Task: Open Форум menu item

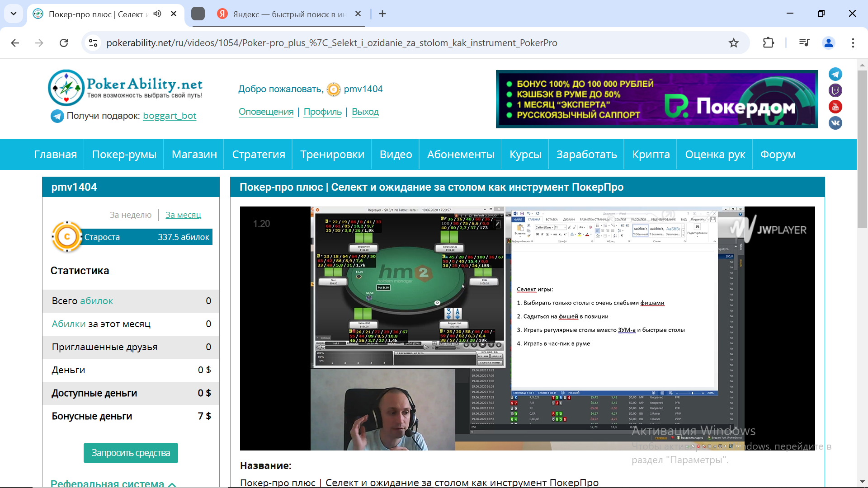Action: pos(778,155)
